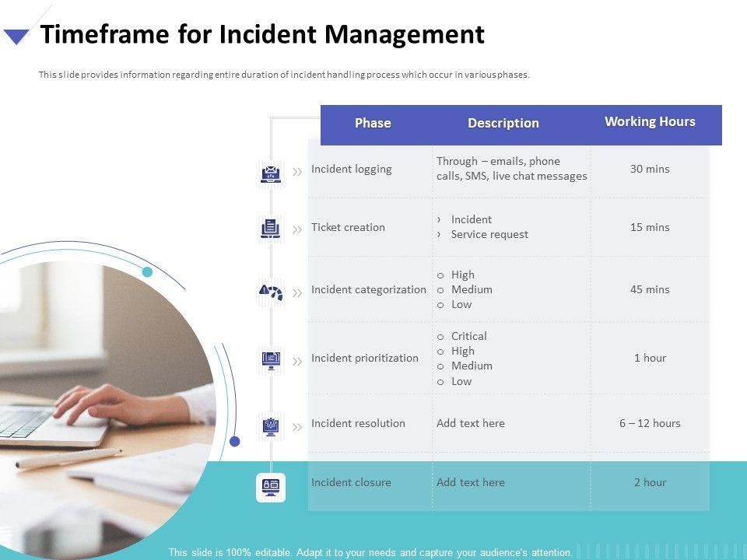Click the Incident prioritization monitor icon
The width and height of the screenshot is (747, 560).
point(271,360)
